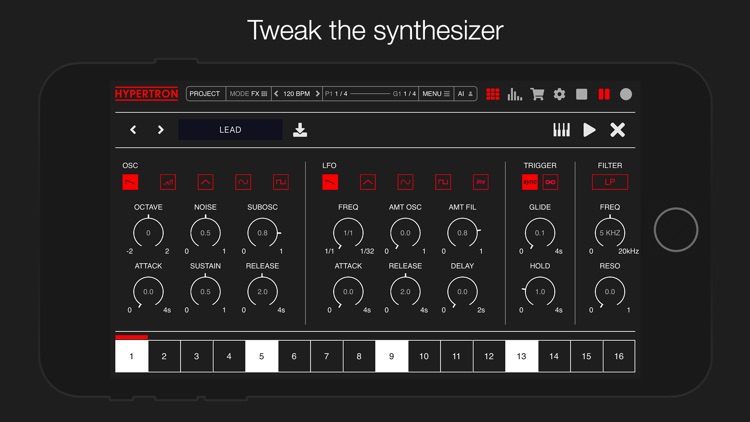The height and width of the screenshot is (422, 750).
Task: Select the LFO triangle waveform
Action: click(x=368, y=182)
